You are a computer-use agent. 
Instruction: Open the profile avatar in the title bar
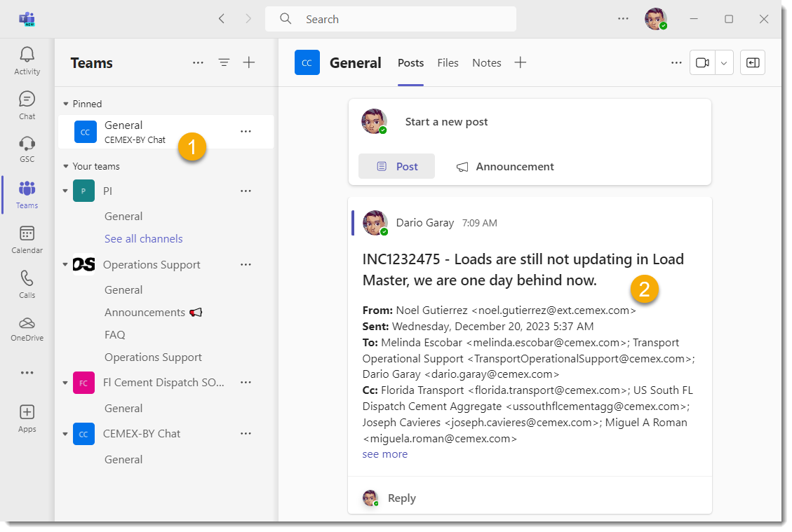tap(656, 19)
